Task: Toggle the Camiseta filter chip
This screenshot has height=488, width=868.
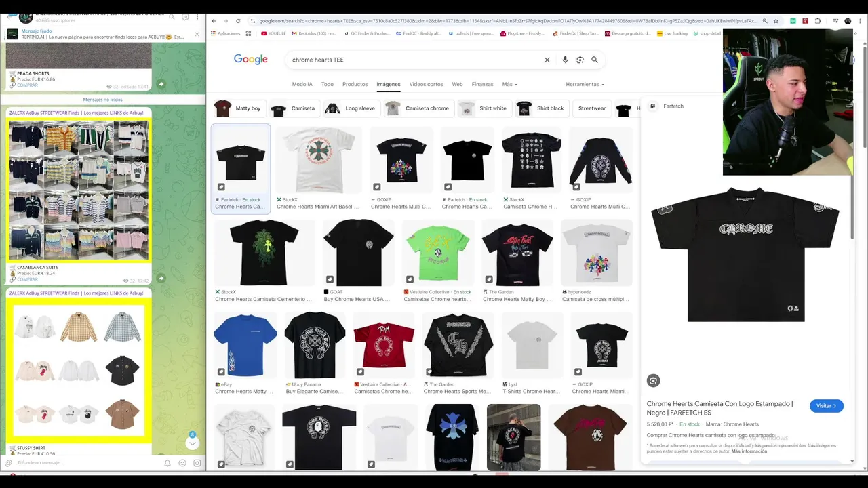Action: coord(294,108)
